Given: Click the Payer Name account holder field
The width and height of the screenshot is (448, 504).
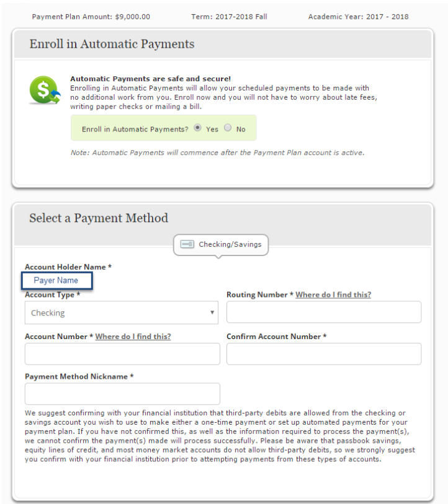Looking at the screenshot, I should point(57,281).
